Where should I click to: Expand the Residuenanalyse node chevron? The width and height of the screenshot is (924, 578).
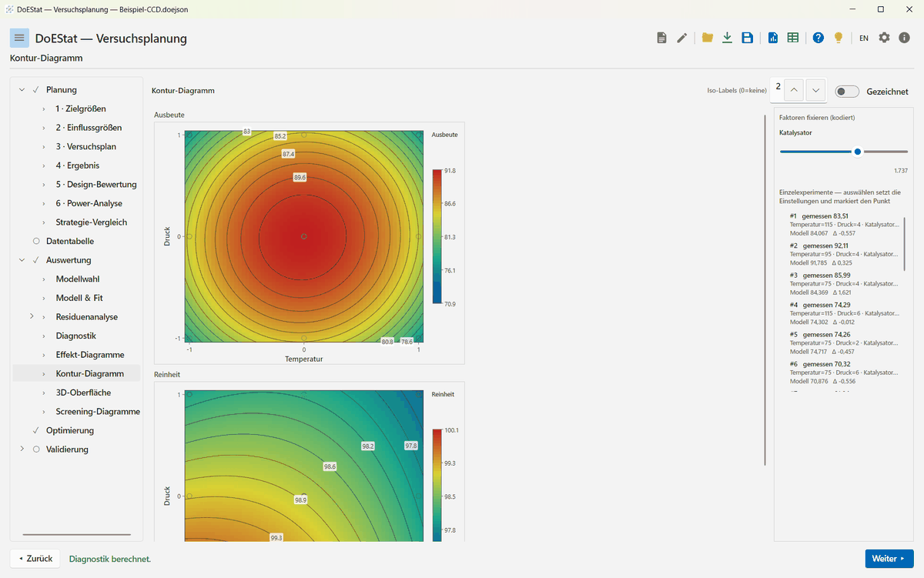[x=32, y=316]
